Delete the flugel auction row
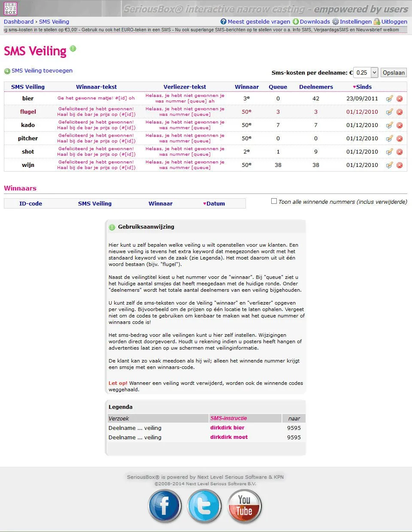The width and height of the screenshot is (412, 532). (x=400, y=112)
